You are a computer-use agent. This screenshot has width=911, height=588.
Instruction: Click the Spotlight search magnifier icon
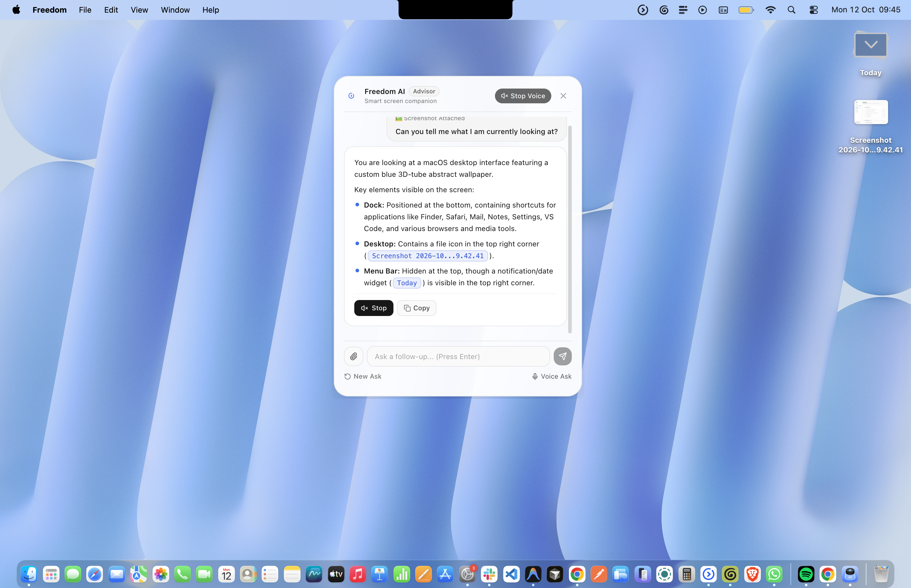pyautogui.click(x=791, y=10)
